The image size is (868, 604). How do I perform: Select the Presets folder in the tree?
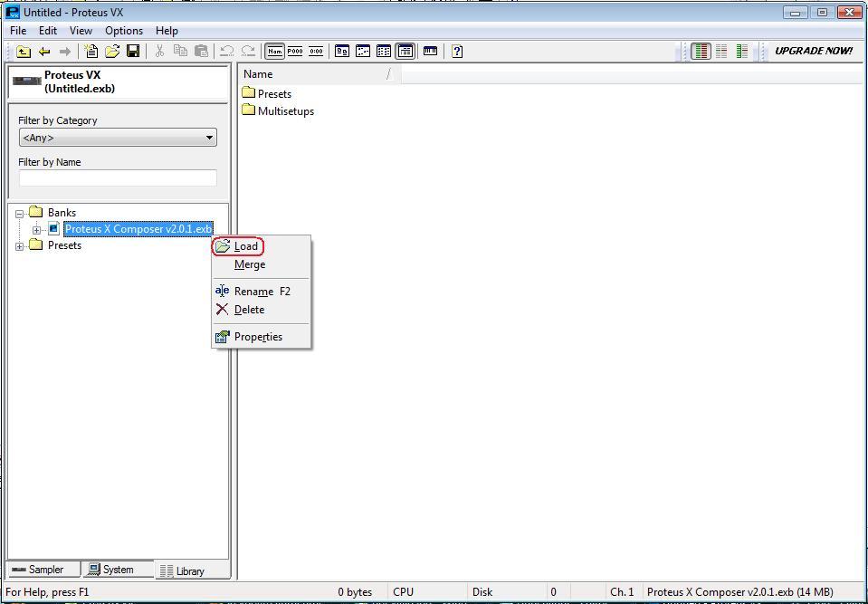click(x=64, y=245)
